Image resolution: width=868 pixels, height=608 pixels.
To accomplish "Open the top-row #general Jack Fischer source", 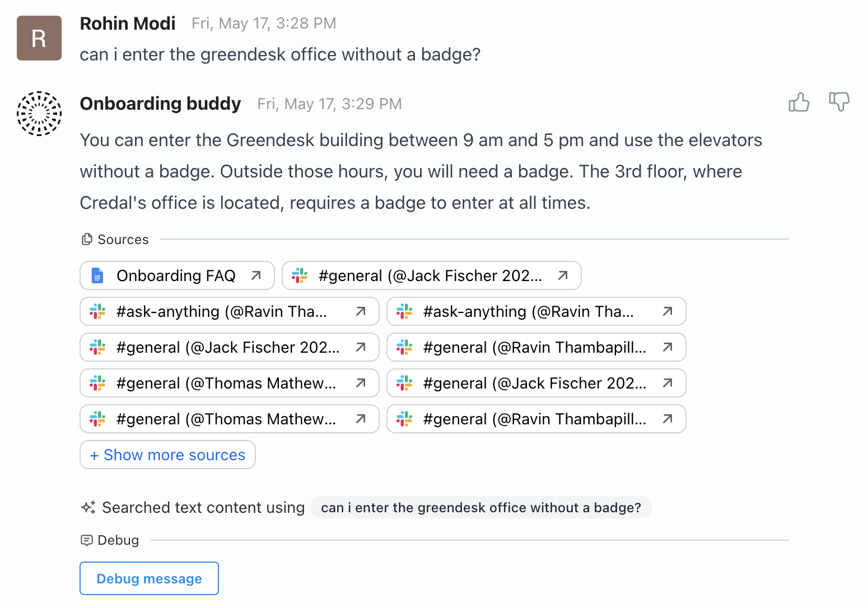I will (x=430, y=275).
